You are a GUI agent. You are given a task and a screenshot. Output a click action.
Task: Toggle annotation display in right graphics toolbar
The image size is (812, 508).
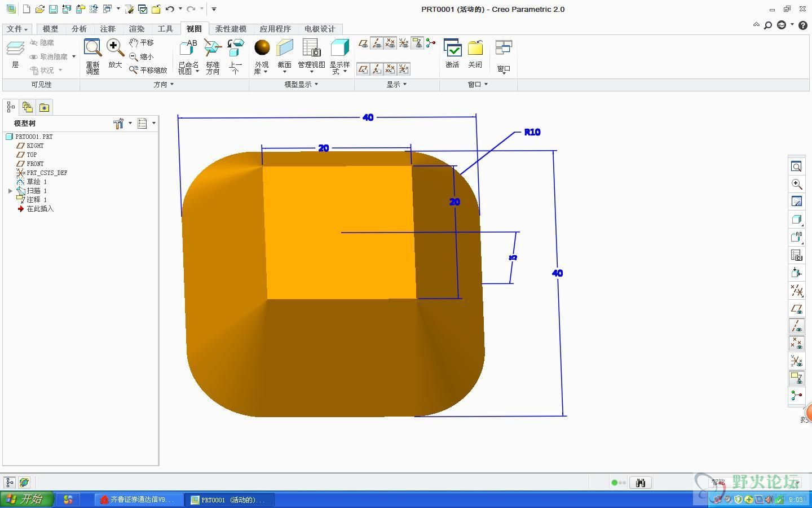tap(796, 378)
